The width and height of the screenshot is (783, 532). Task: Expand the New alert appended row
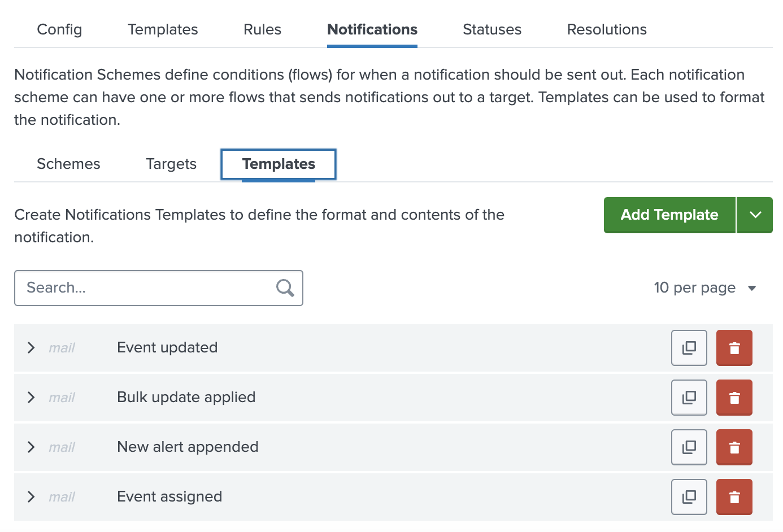coord(31,447)
